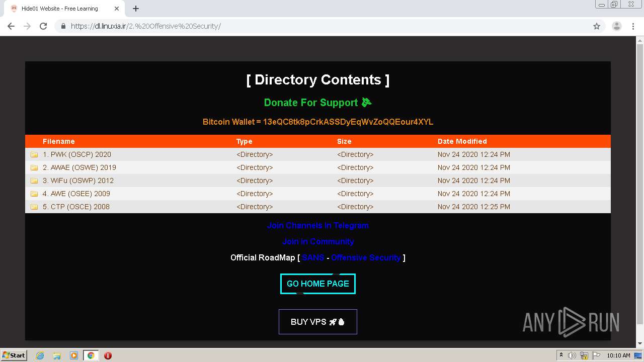The height and width of the screenshot is (362, 644).
Task: Open the Offensive Security roadmap link
Action: point(366,257)
